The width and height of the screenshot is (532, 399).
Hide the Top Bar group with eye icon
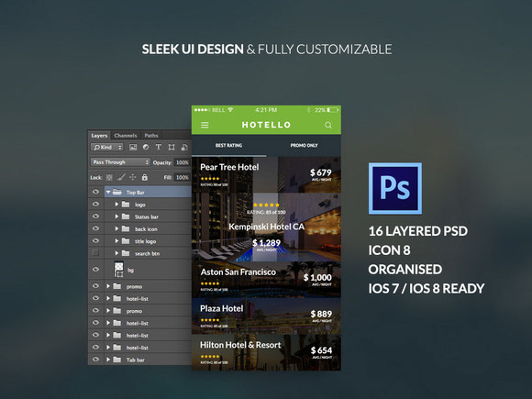pyautogui.click(x=95, y=192)
